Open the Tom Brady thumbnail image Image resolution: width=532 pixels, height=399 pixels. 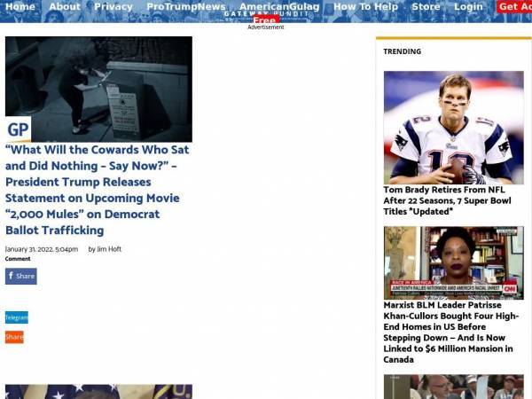tap(454, 128)
